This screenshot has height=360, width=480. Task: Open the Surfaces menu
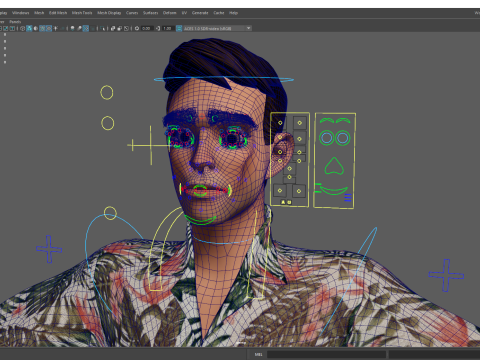[150, 13]
